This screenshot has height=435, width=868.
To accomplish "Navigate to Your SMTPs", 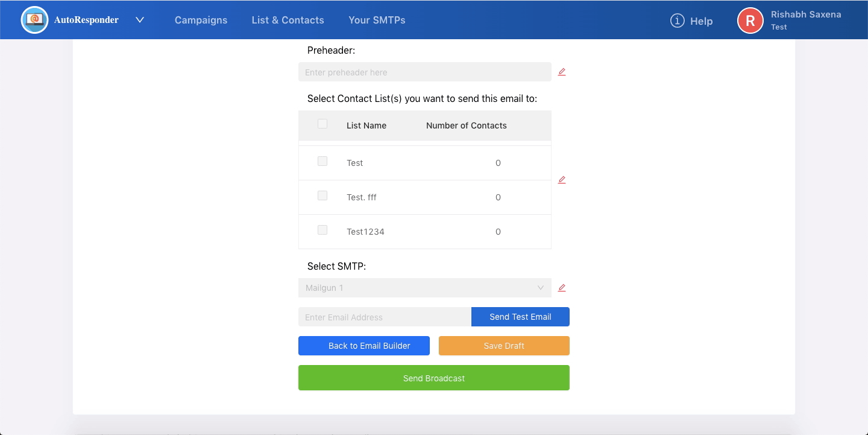I will [x=377, y=20].
